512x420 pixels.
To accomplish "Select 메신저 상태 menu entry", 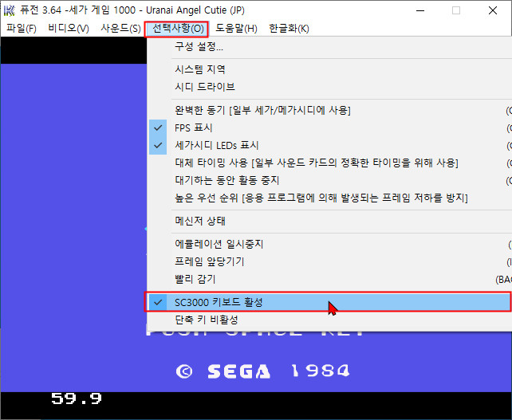I will [330, 221].
